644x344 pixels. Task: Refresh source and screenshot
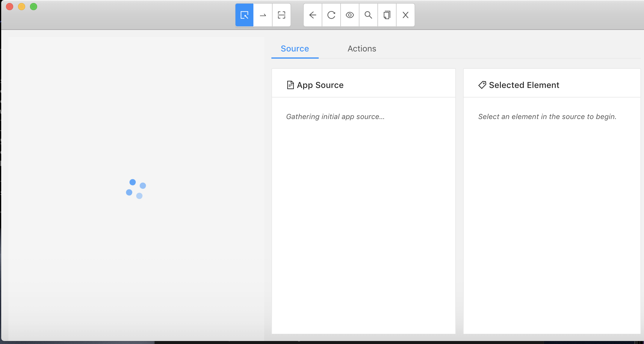point(331,15)
